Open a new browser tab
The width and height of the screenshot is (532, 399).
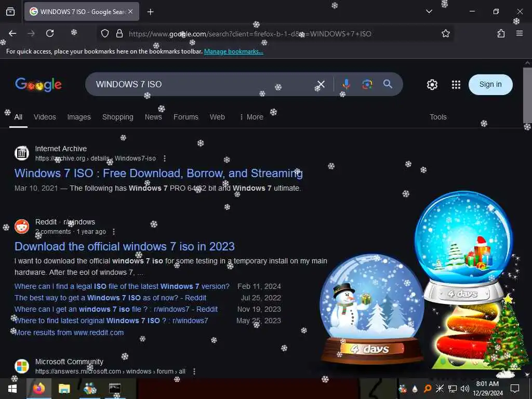pos(150,12)
